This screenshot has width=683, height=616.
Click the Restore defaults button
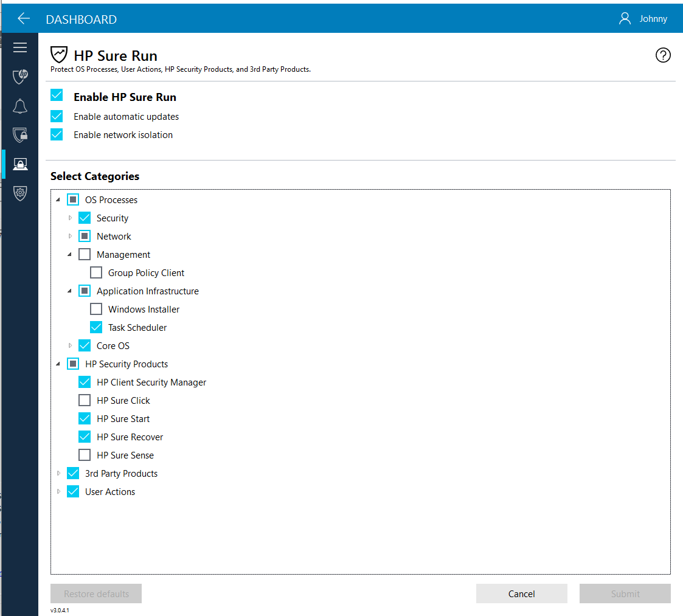[95, 594]
